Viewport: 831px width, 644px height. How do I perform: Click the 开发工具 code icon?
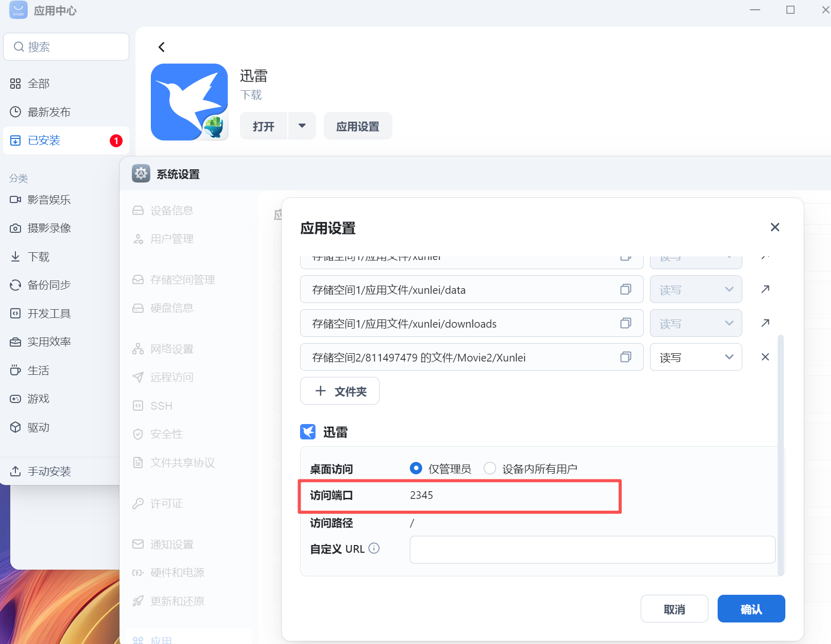(15, 313)
